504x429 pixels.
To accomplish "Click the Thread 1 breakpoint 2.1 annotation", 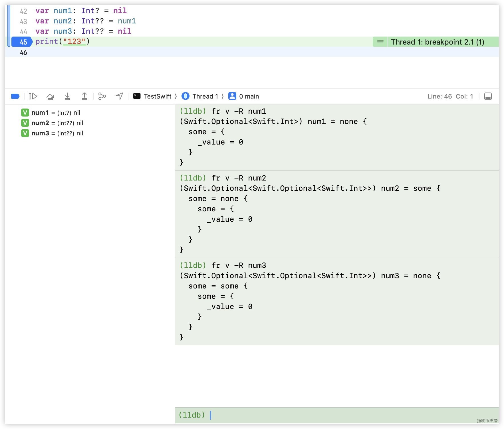I will [x=437, y=42].
